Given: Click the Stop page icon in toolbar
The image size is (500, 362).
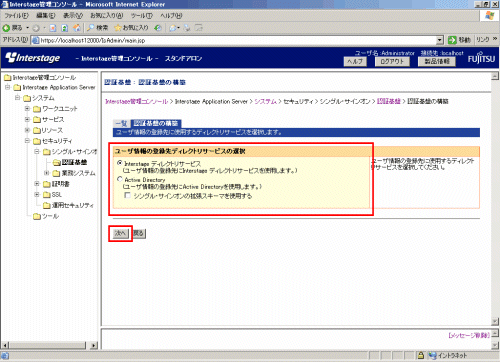Looking at the screenshot, I should tap(53, 28).
